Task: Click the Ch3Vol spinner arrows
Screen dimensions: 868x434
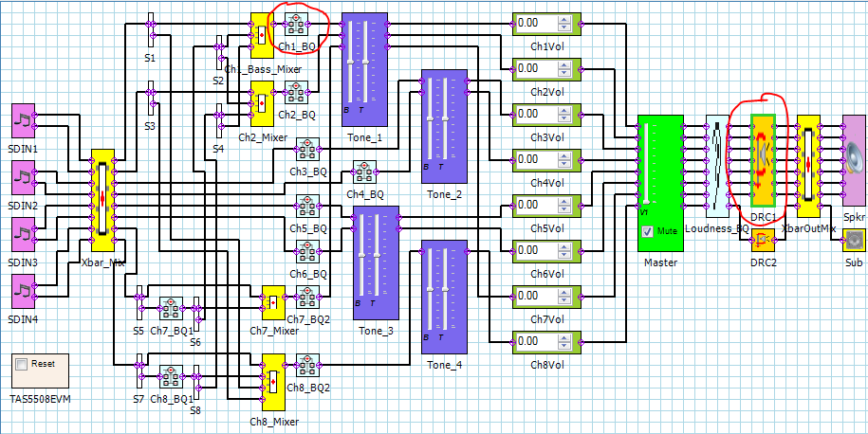Action: (x=563, y=115)
